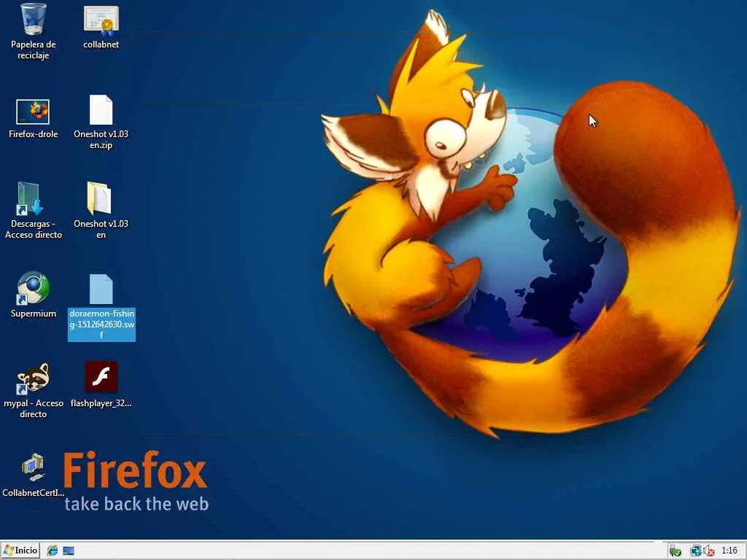The image size is (747, 560).
Task: Select the Supermium browser shortcut
Action: click(x=32, y=287)
